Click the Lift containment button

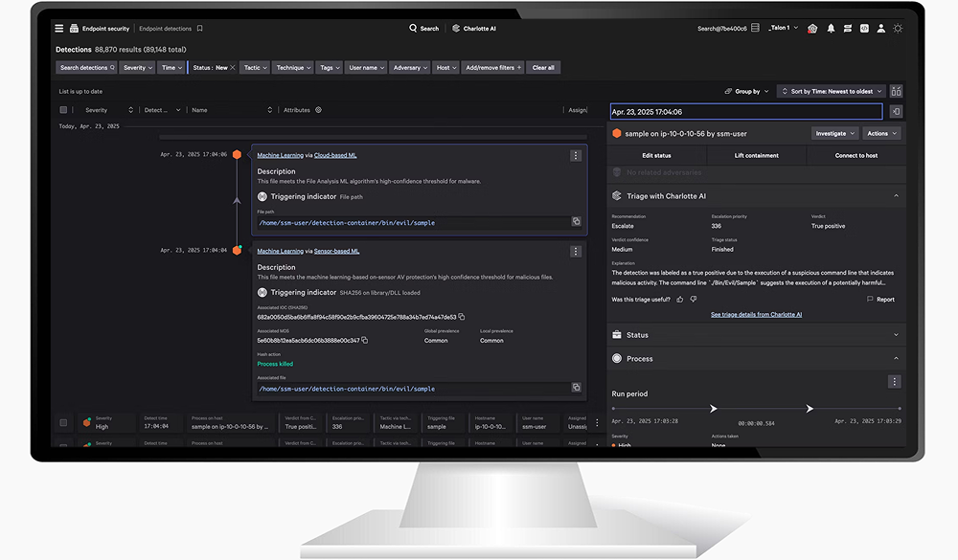pyautogui.click(x=757, y=155)
